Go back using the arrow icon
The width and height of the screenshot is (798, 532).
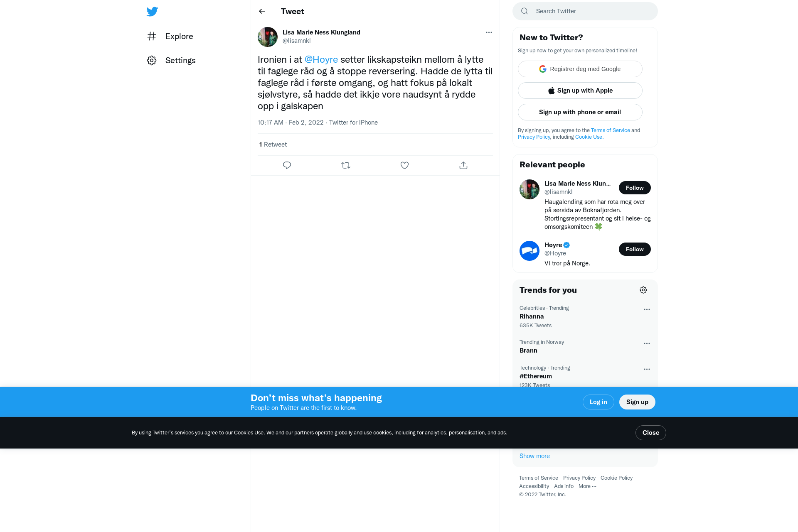tap(262, 12)
